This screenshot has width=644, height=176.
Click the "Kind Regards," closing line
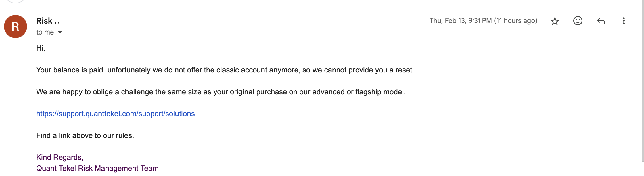pos(60,158)
